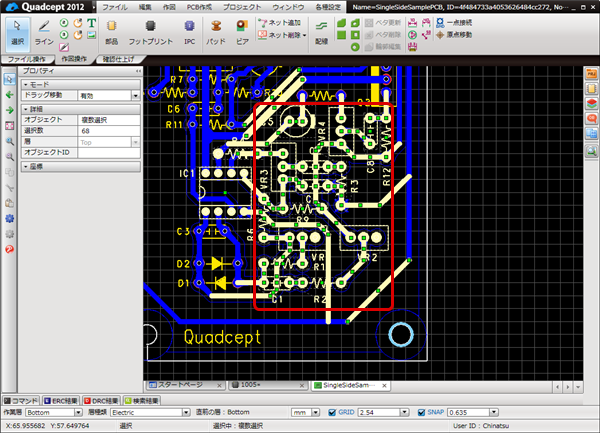Open the ファイル menu
Image resolution: width=600 pixels, height=433 pixels.
(x=115, y=7)
